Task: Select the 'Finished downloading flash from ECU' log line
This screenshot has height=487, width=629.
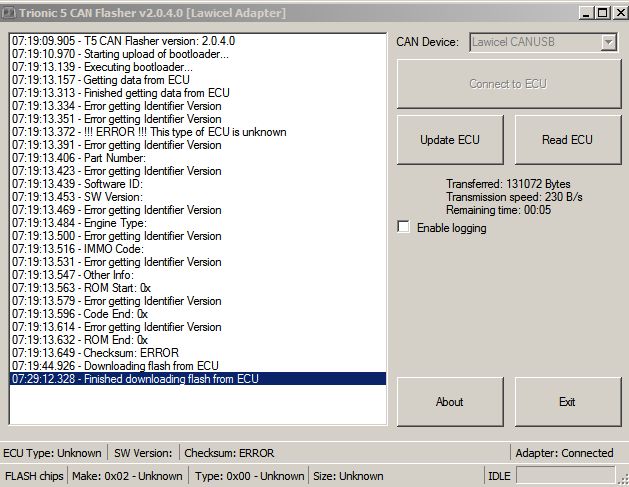Action: point(197,379)
